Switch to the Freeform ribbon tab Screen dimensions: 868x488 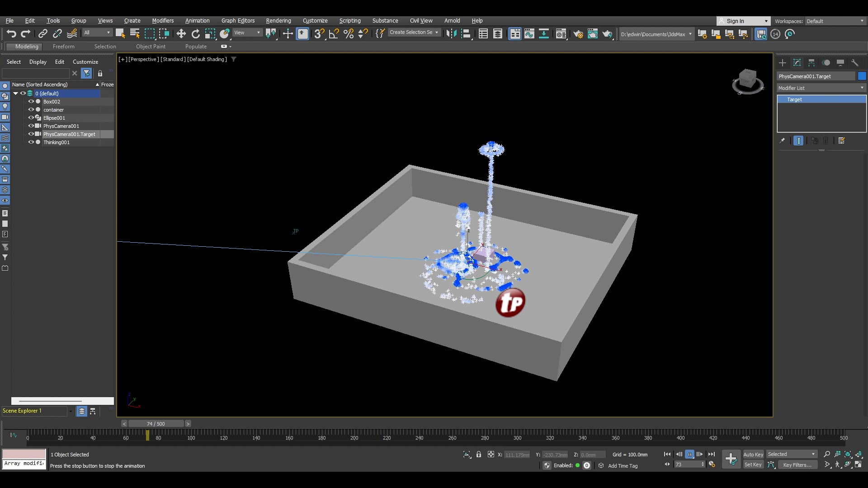[x=63, y=46]
